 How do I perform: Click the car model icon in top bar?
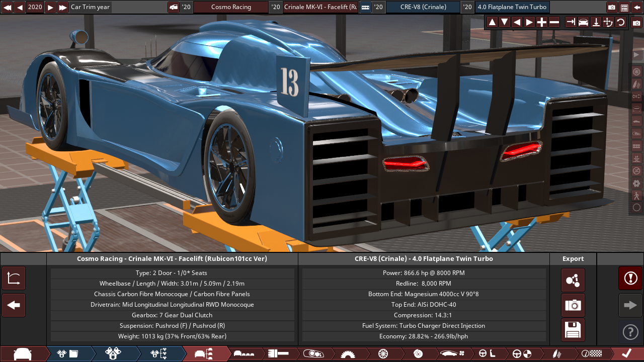pyautogui.click(x=174, y=7)
